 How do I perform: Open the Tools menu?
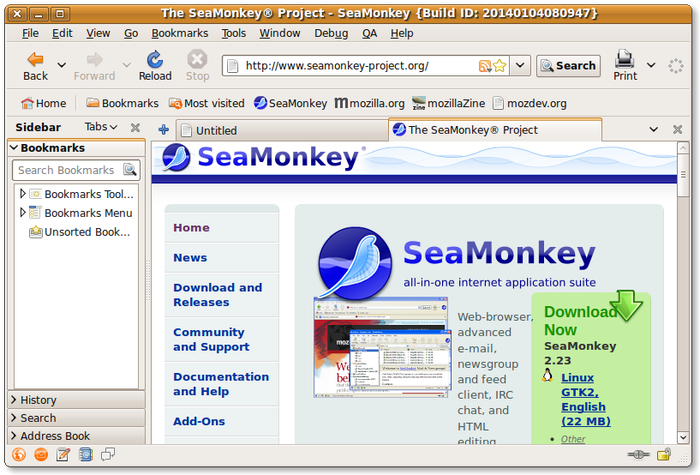pos(233,33)
